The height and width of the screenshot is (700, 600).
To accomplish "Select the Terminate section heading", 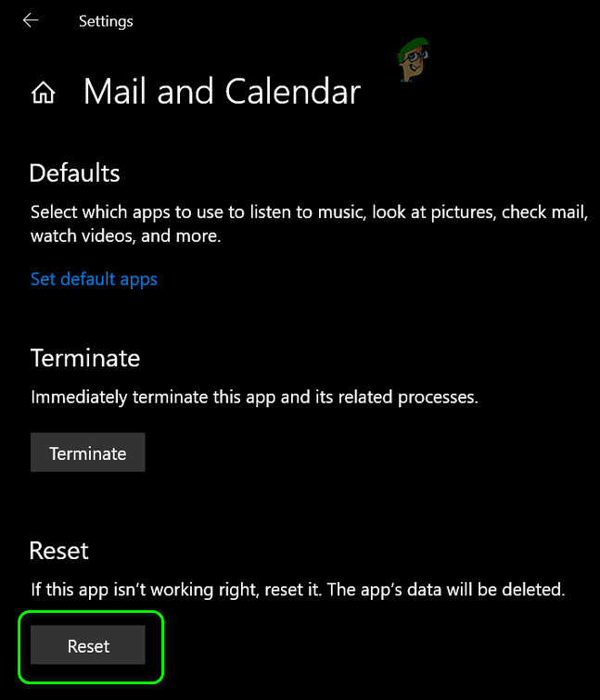I will point(85,358).
